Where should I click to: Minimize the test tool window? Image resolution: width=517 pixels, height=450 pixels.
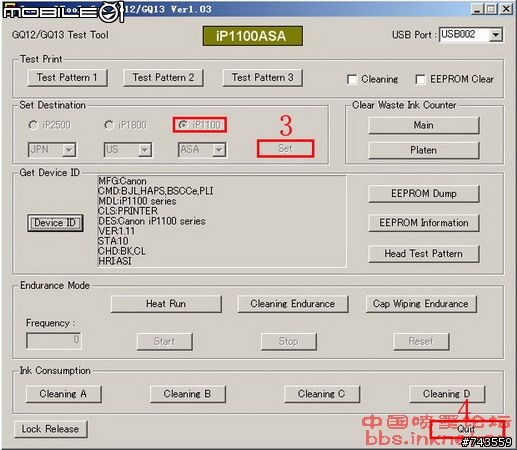pyautogui.click(x=477, y=9)
